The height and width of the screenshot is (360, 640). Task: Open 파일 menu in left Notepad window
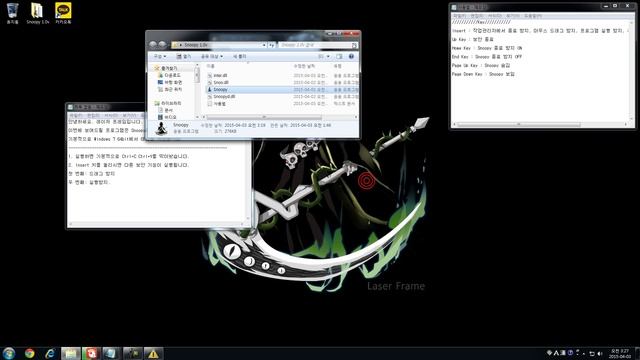click(75, 116)
